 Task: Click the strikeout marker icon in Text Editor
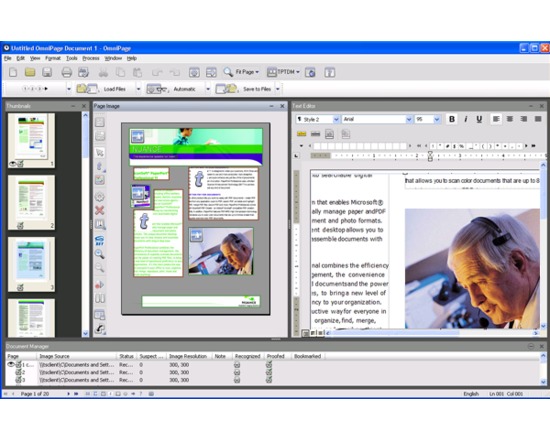315,134
